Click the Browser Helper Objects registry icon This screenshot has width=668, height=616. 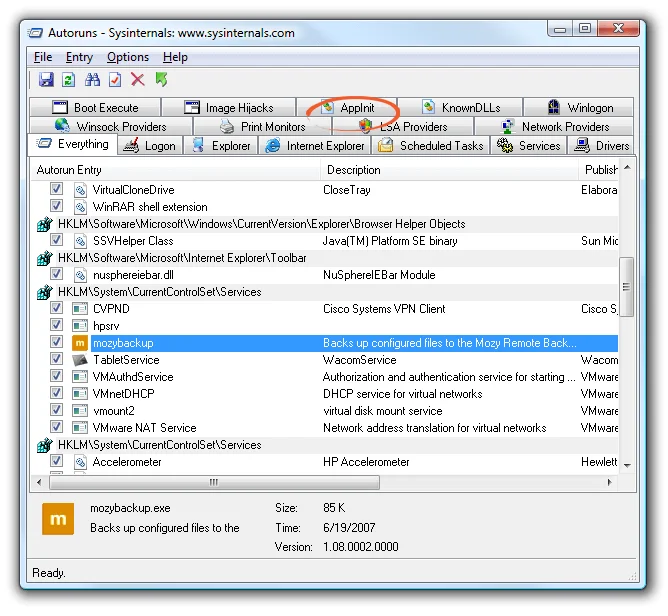[44, 224]
